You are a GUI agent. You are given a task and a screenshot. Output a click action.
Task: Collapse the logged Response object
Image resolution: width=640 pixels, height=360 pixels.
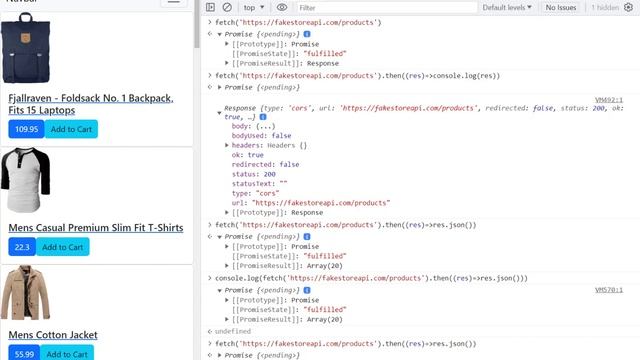pyautogui.click(x=220, y=113)
